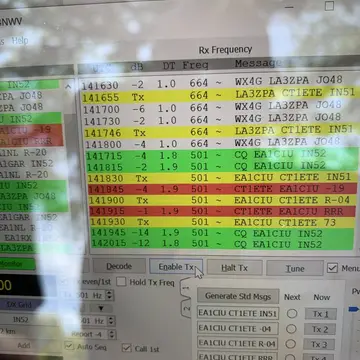The image size is (360, 360).
Task: Click the DX Grid field showing IN52
Action: [x=21, y=320]
